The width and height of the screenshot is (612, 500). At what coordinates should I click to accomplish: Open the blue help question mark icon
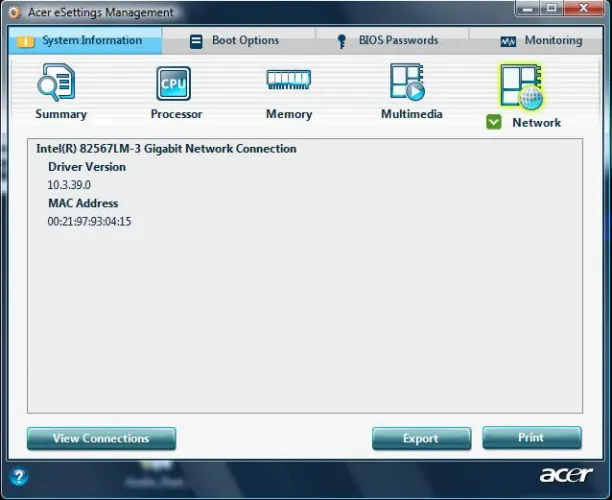tap(18, 477)
